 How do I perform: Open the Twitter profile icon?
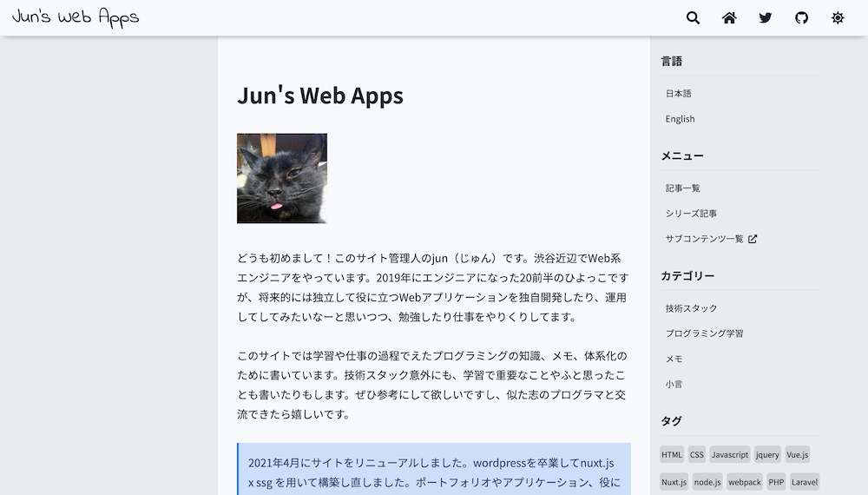tap(766, 17)
